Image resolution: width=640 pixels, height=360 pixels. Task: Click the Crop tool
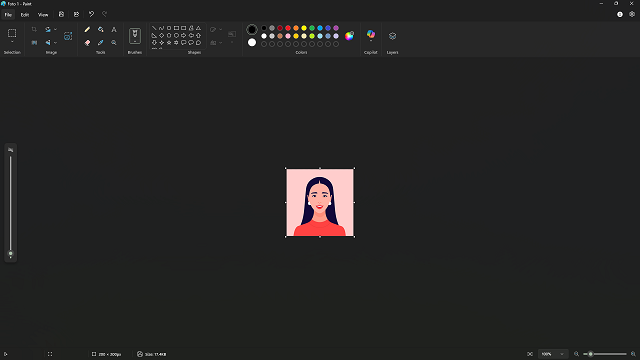click(x=34, y=29)
